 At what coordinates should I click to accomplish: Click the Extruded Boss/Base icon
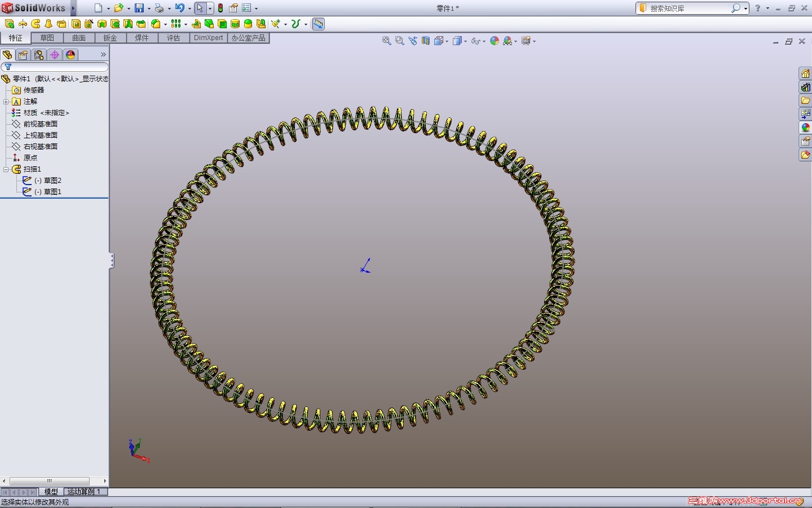click(10, 24)
